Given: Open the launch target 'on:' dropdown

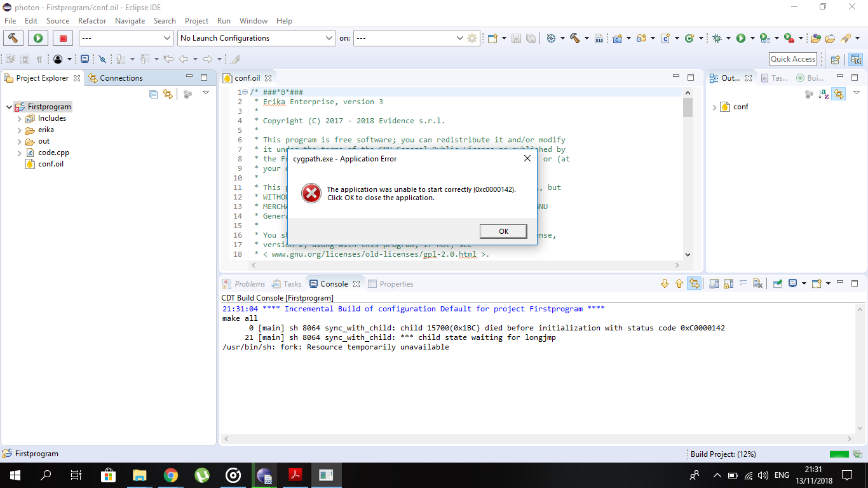Looking at the screenshot, I should 410,38.
